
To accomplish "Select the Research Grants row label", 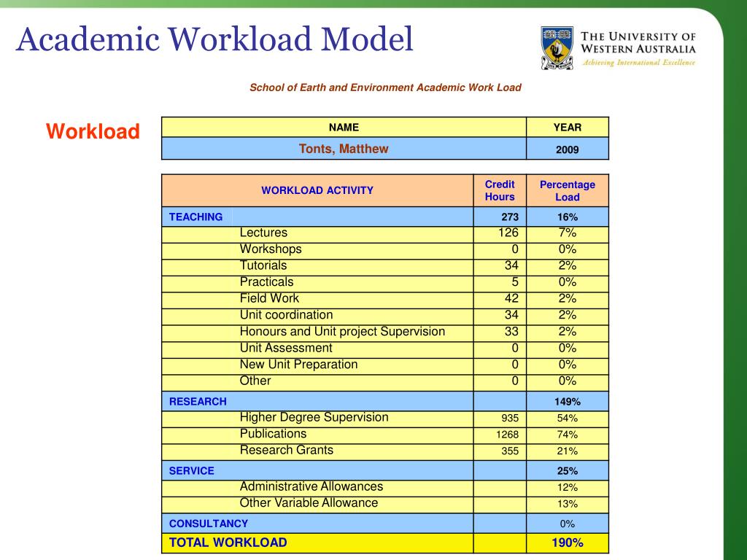I will click(x=286, y=450).
